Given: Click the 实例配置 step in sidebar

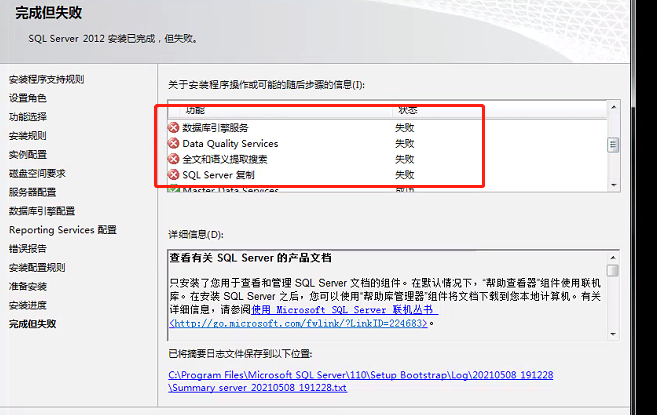Looking at the screenshot, I should (x=28, y=155).
